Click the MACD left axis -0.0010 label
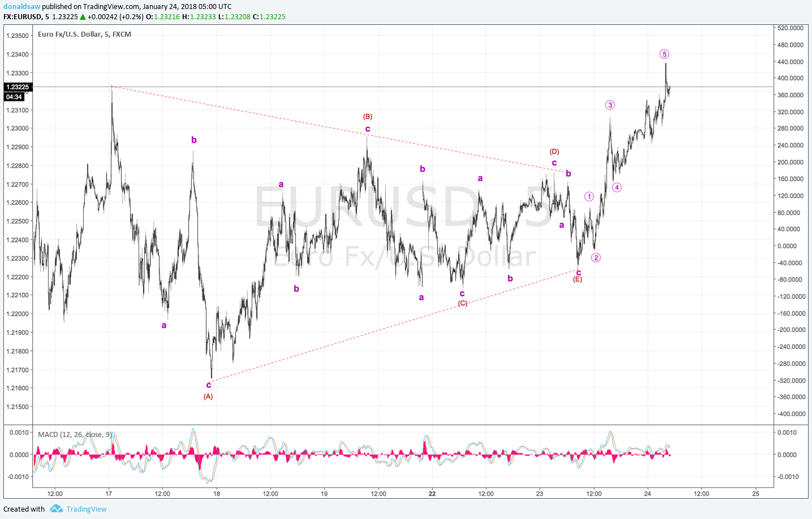This screenshot has height=519, width=812. tap(18, 477)
